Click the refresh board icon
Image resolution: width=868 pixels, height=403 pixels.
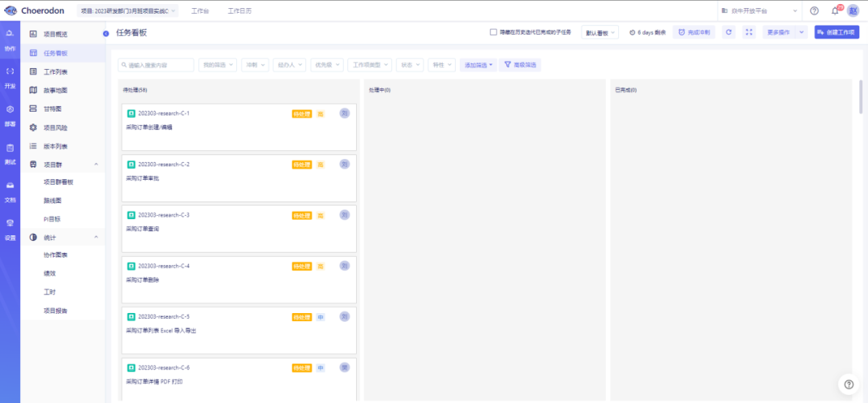tap(729, 33)
